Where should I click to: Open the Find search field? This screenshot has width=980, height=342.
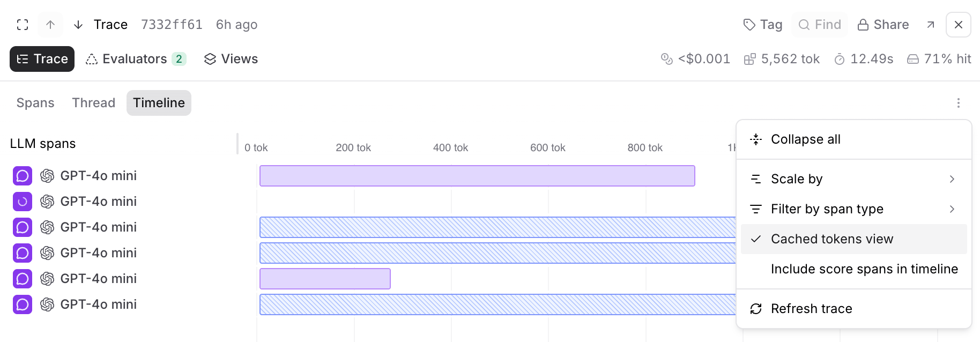(x=820, y=25)
